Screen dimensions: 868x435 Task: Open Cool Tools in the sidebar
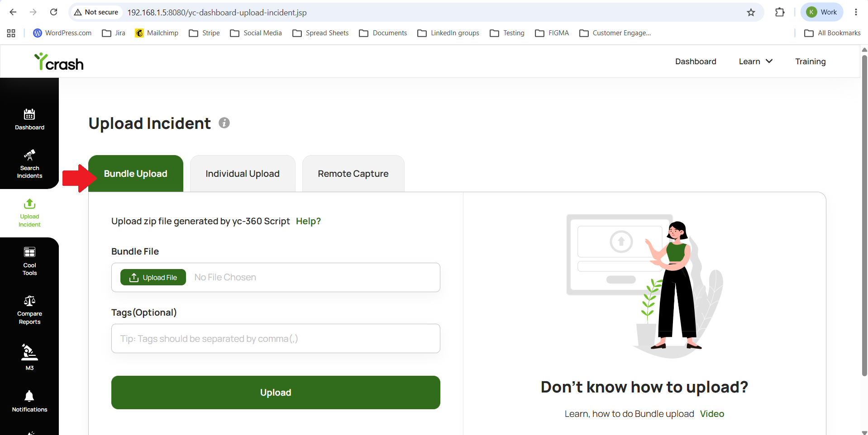click(29, 261)
